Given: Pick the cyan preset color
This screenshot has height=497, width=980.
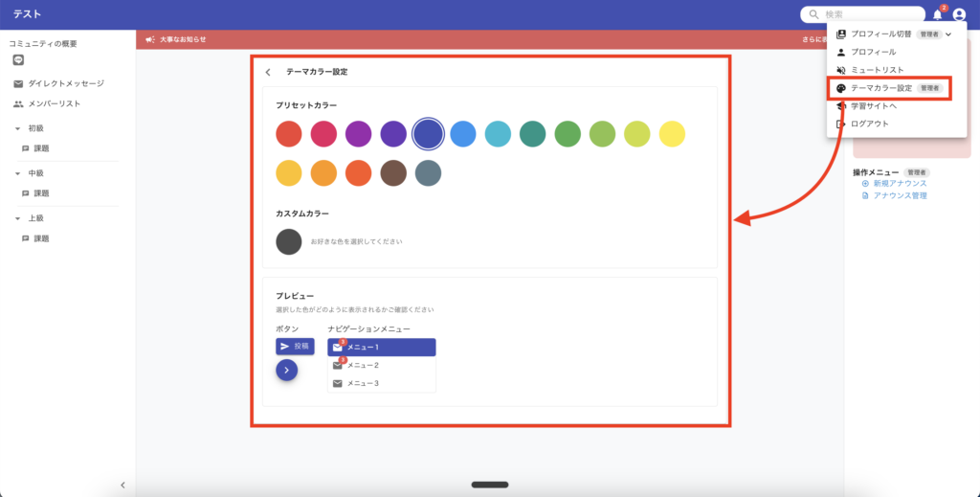Looking at the screenshot, I should pos(498,134).
